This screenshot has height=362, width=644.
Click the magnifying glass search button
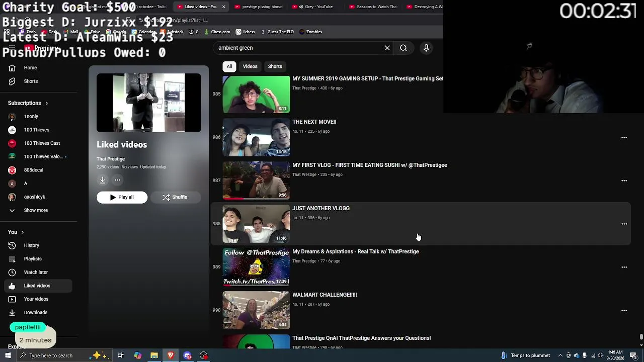point(404,48)
